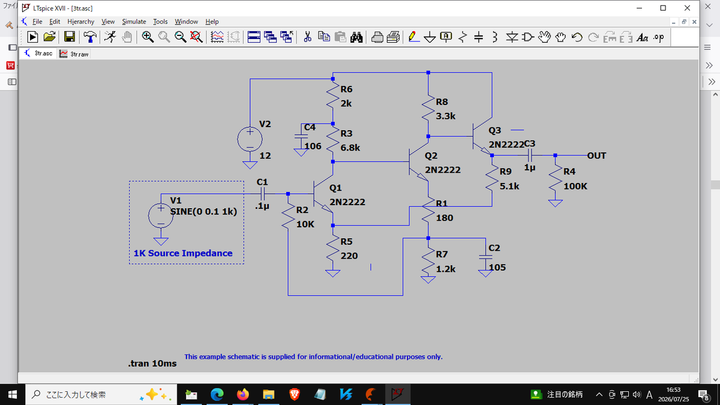Viewport: 720px width, 405px height.
Task: Click the Print Setup icon
Action: click(393, 37)
